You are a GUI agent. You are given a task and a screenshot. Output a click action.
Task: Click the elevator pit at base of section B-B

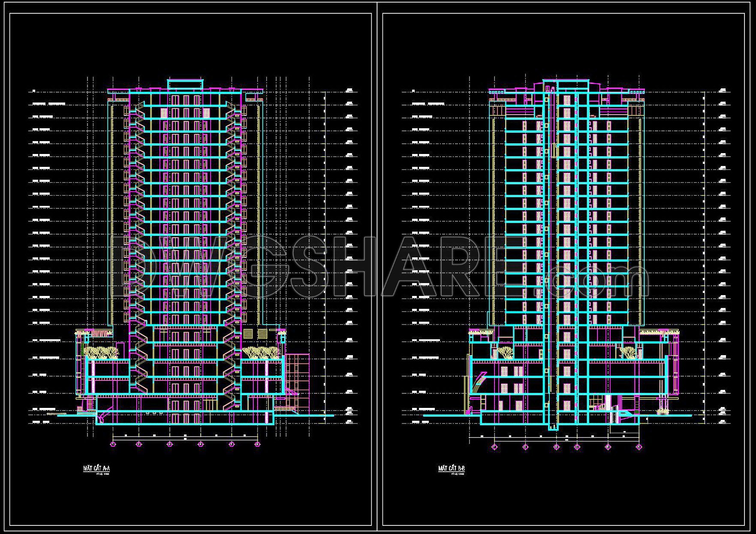(x=553, y=427)
